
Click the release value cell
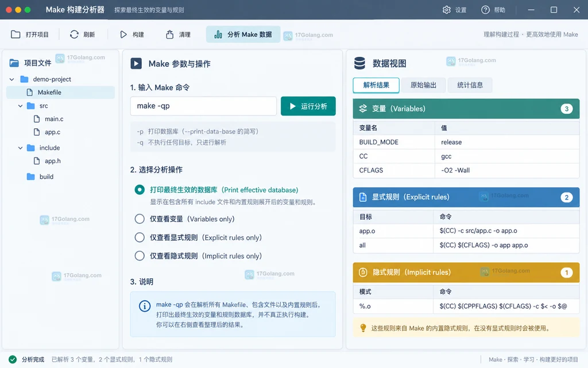507,143
